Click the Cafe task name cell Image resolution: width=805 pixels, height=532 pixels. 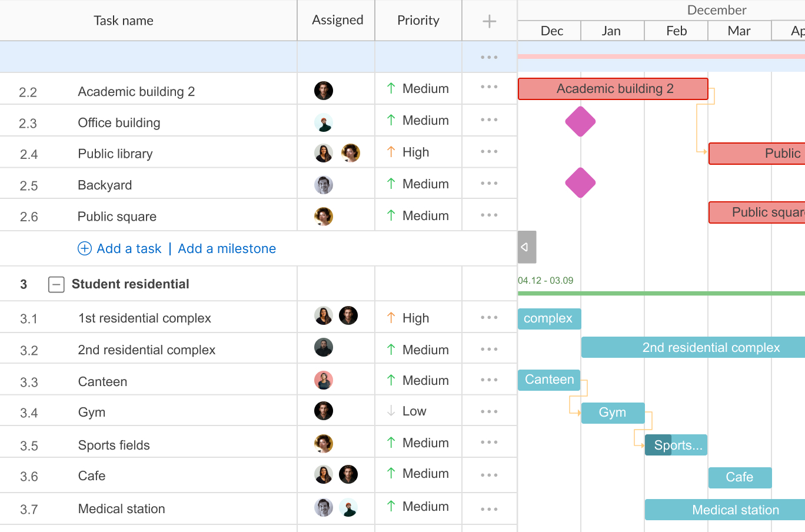(92, 476)
